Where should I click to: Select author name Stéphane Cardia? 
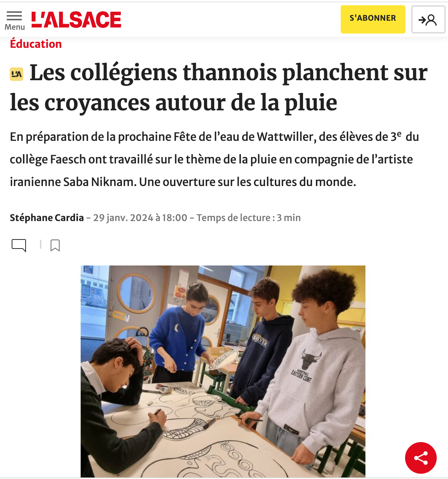47,218
